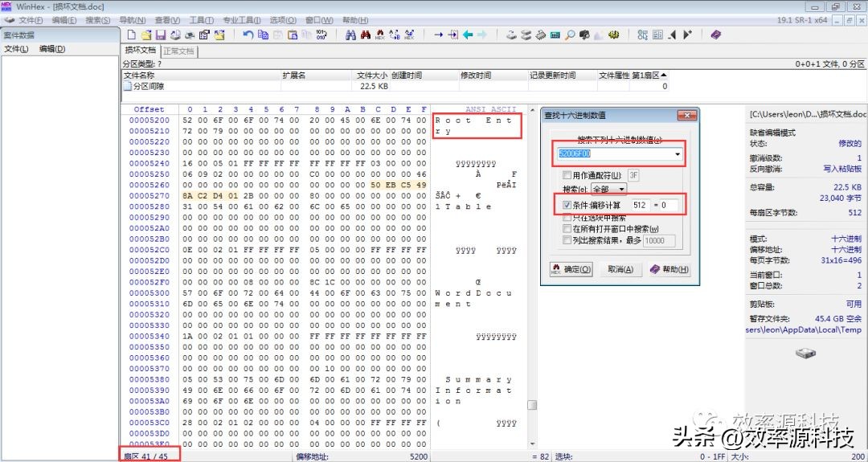
Task: Click the New file toolbar icon
Action: [131, 35]
